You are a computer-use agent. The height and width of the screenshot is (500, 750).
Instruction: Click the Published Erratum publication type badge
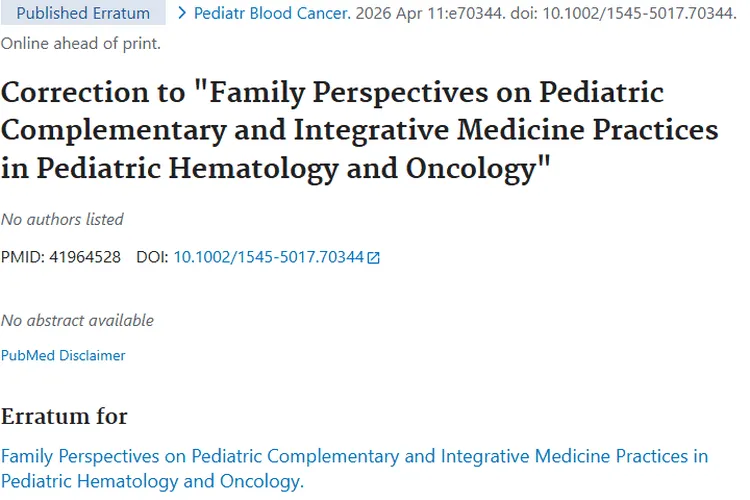[83, 13]
